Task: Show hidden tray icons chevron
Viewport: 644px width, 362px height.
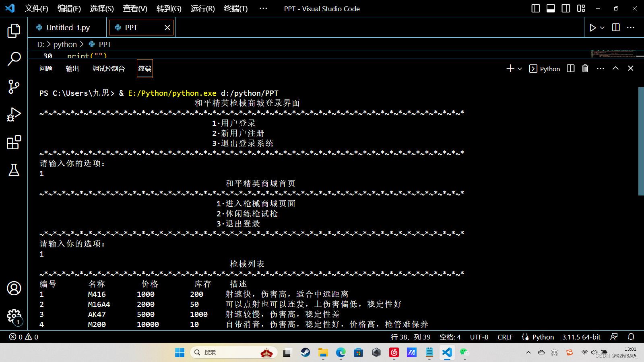Action: (528, 353)
